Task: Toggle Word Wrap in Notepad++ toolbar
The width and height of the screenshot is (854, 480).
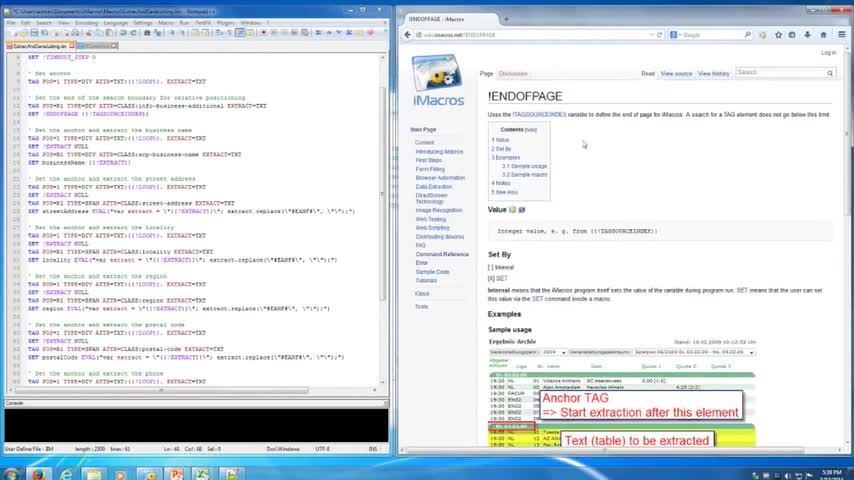Action: [219, 33]
